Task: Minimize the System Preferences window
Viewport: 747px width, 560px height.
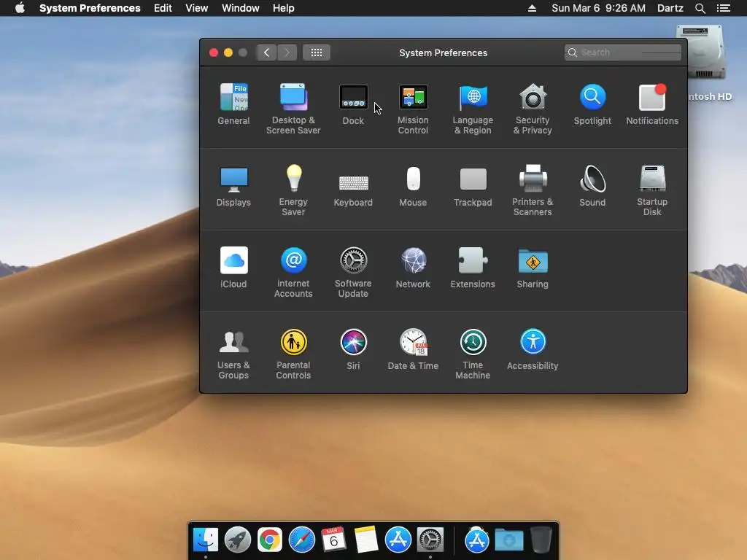Action: 228,52
